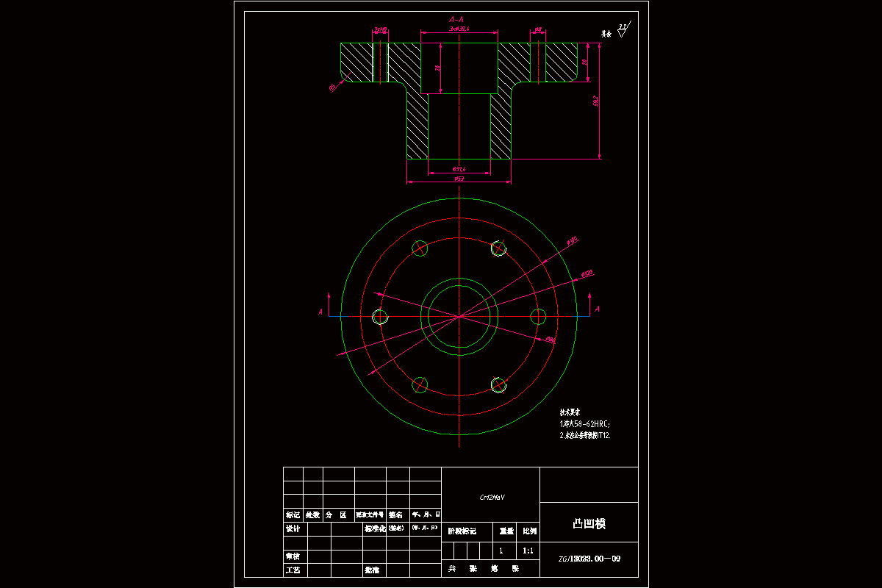Click the scale value '1:1'
882x588 pixels.
[x=528, y=551]
